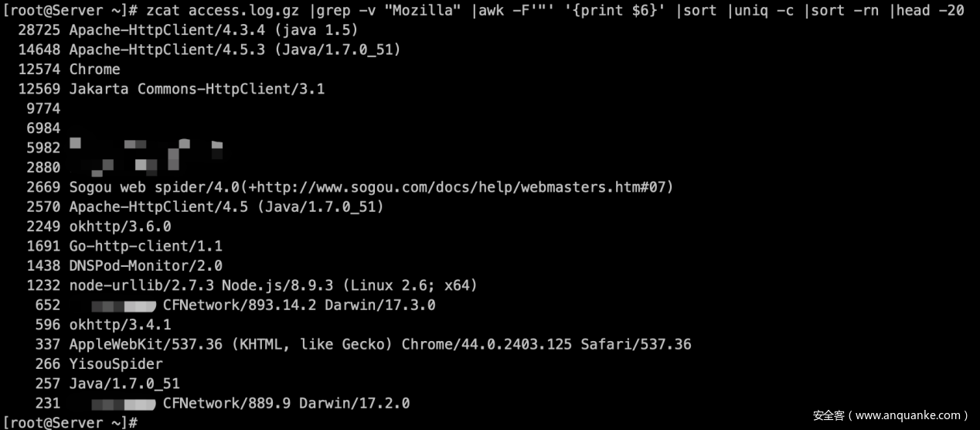Click the CFNetwork/889.9 Darwin/17.2.0 text

(x=286, y=403)
